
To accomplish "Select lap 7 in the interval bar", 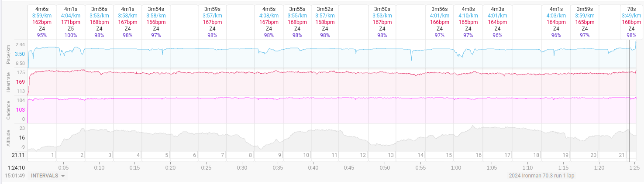I will pyautogui.click(x=212, y=155).
